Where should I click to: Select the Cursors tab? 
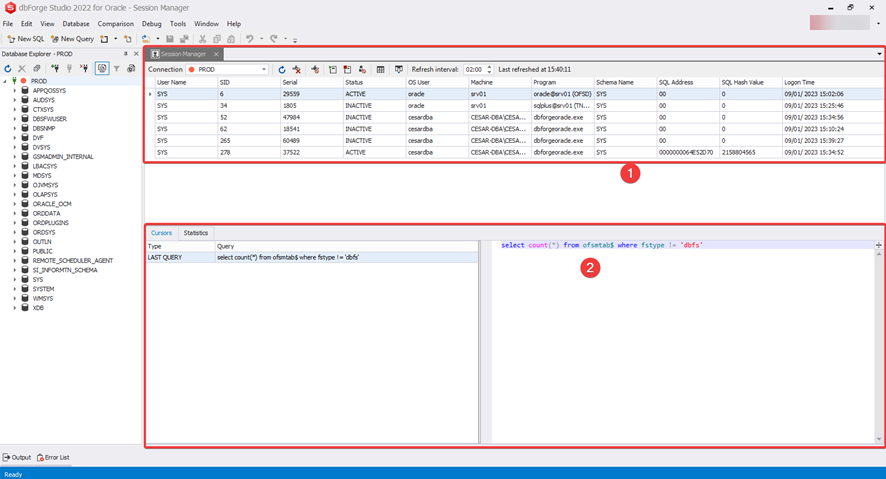tap(161, 233)
